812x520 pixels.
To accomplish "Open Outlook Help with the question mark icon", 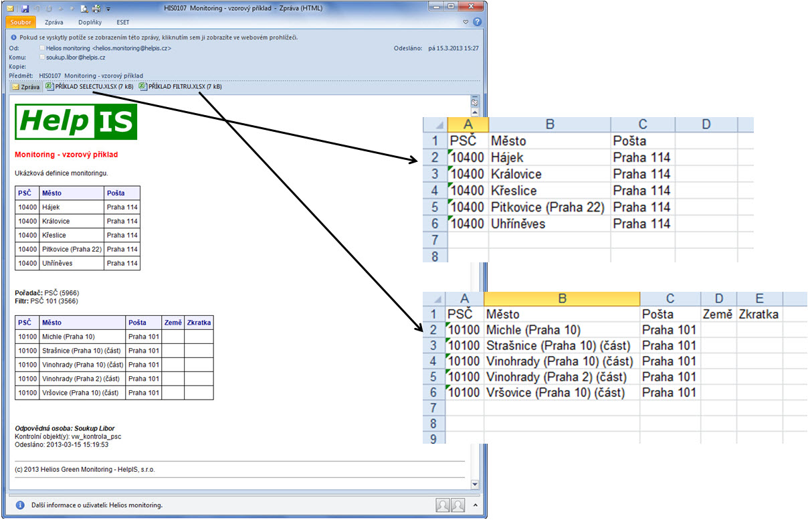I will [477, 22].
